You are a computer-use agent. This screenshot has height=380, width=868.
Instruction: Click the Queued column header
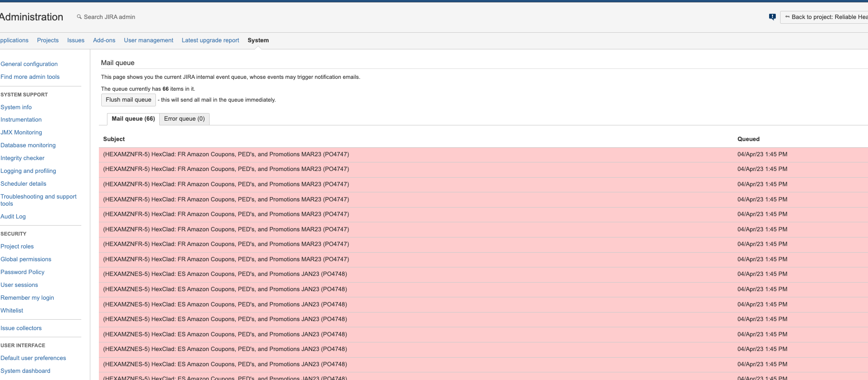(748, 139)
